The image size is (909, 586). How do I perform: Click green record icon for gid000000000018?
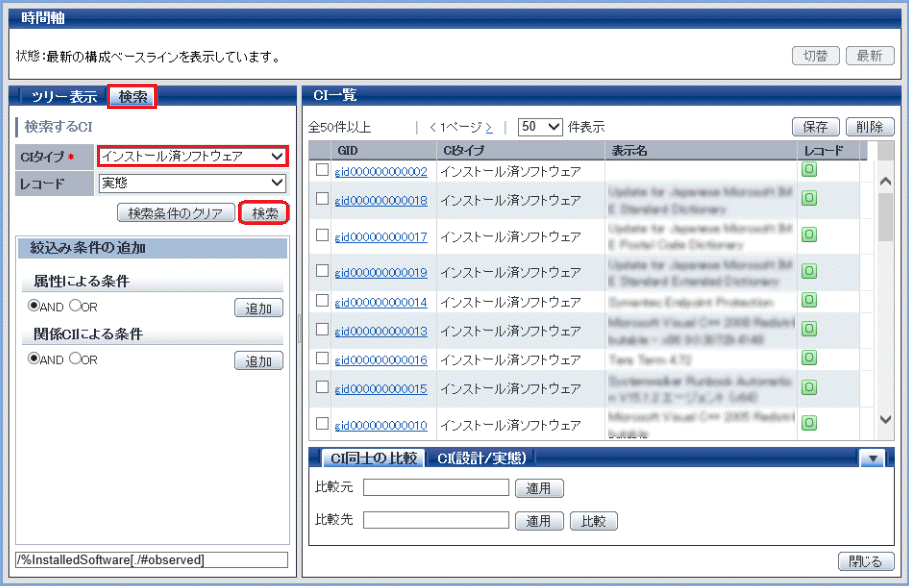pos(809,198)
